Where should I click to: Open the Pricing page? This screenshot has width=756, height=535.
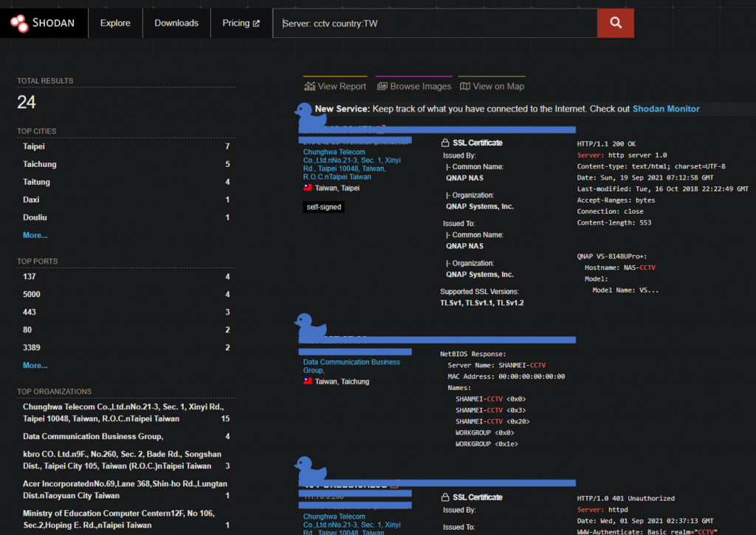pyautogui.click(x=241, y=23)
